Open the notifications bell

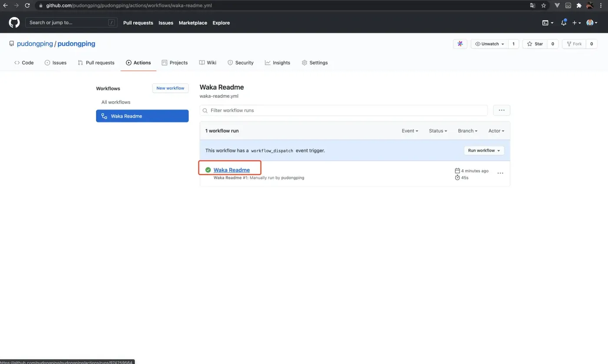(x=564, y=23)
